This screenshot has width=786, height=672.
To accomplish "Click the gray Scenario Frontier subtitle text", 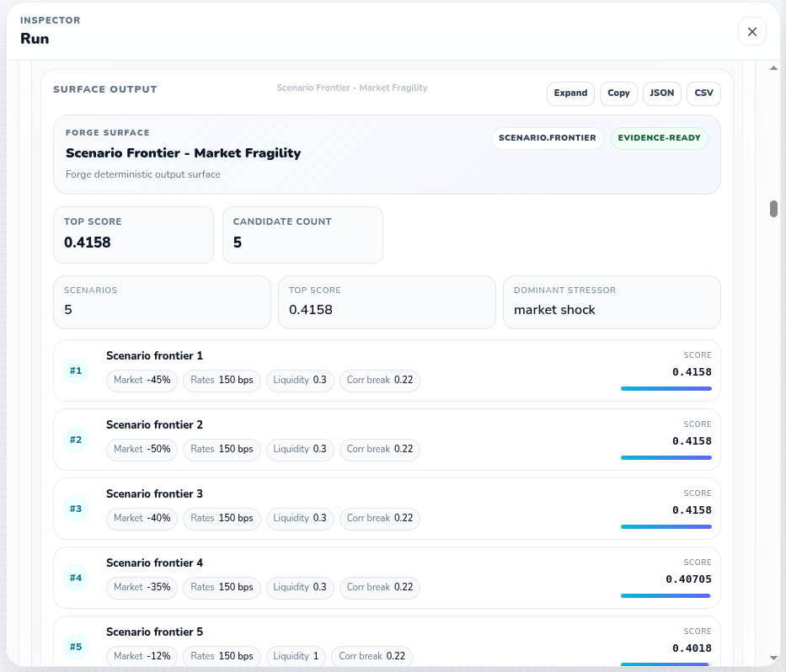I will click(x=352, y=88).
